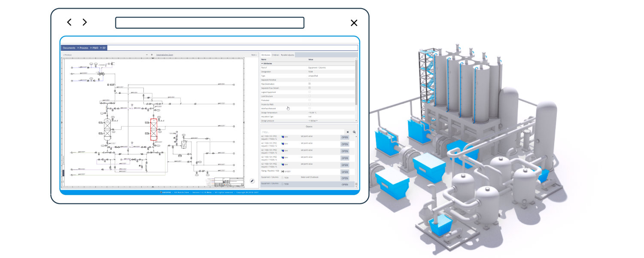Click the valve icon in Piping row
Screen dimensions: 644x258
tap(282, 171)
